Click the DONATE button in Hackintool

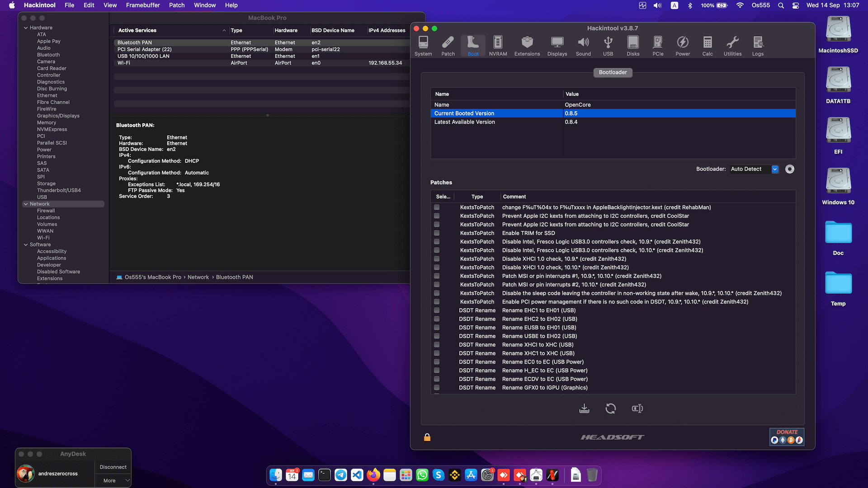[x=787, y=436]
